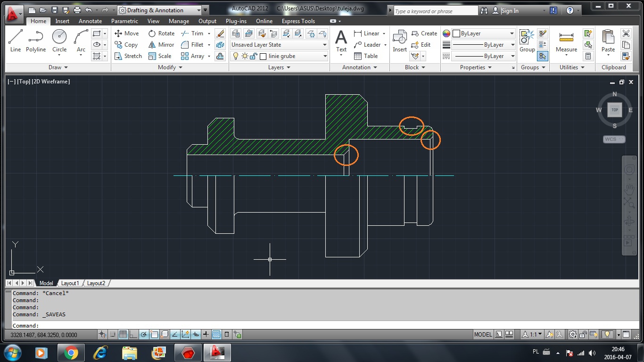Toggle Grid Display in status bar
The height and width of the screenshot is (362, 644).
123,335
